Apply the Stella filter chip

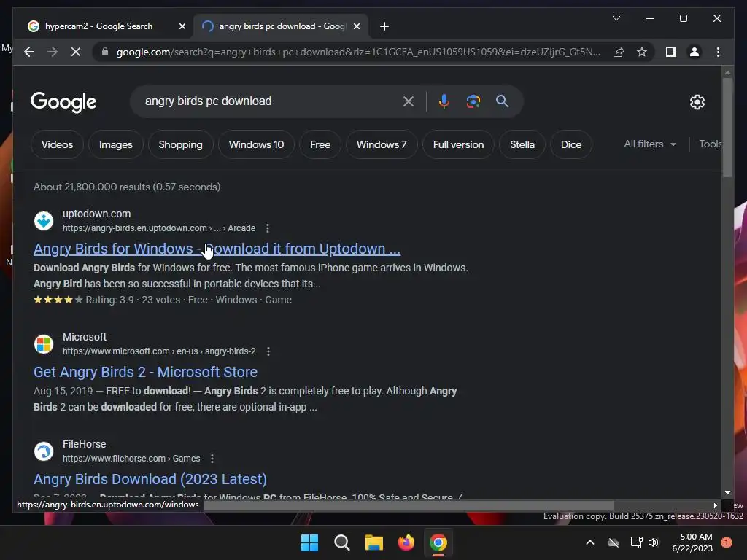522,144
